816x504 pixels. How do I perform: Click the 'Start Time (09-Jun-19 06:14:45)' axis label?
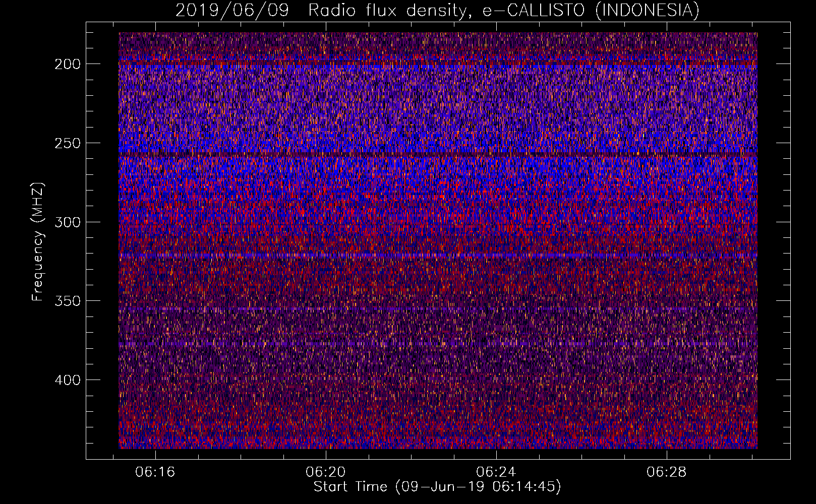point(437,487)
